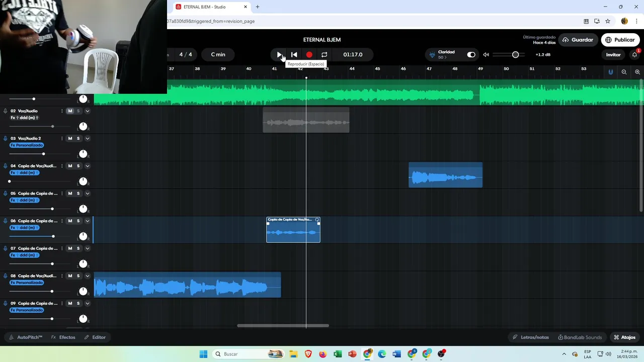
Task: Open Fx ddd (m) preset on track 06
Action: point(25,228)
